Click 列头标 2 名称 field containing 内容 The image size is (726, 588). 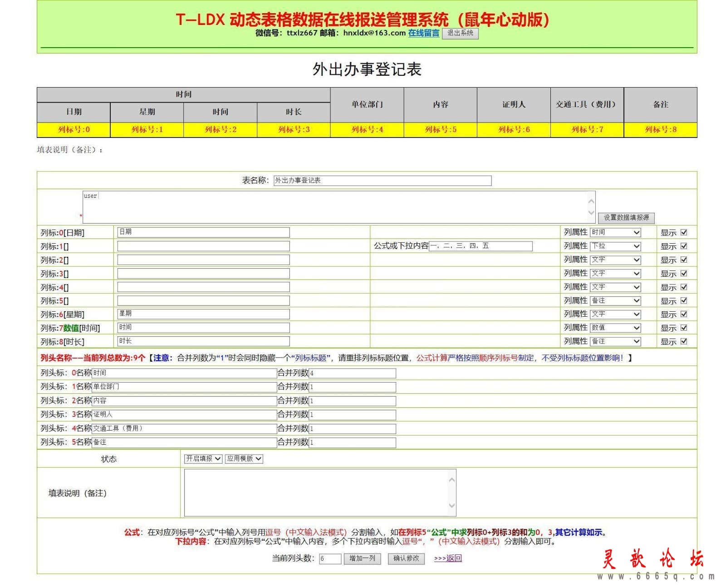[x=184, y=401]
